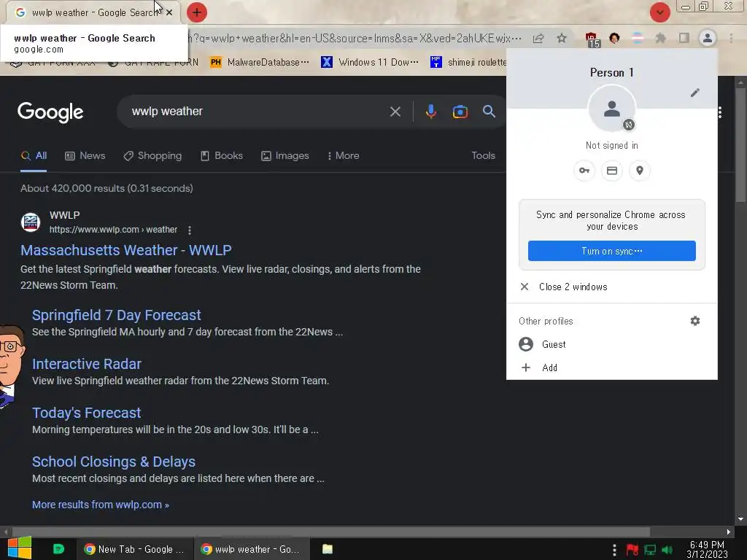Open the WWLP result three-dot options
The height and width of the screenshot is (560, 747).
[190, 230]
